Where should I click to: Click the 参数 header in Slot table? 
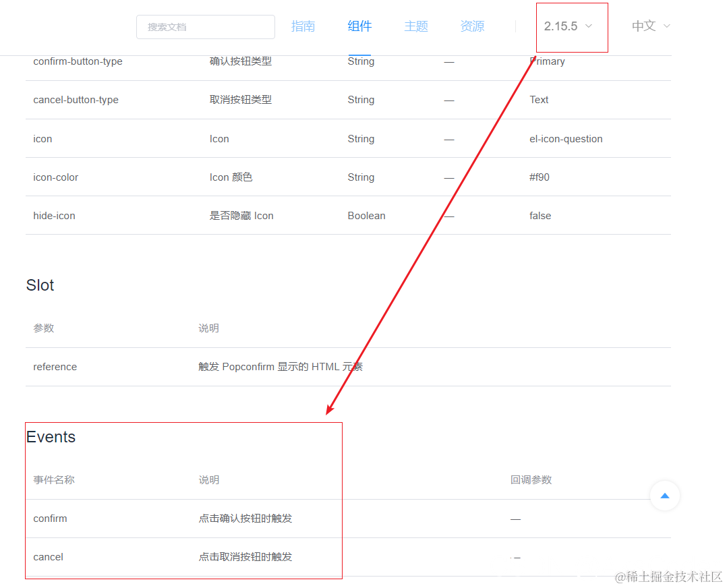coord(44,328)
